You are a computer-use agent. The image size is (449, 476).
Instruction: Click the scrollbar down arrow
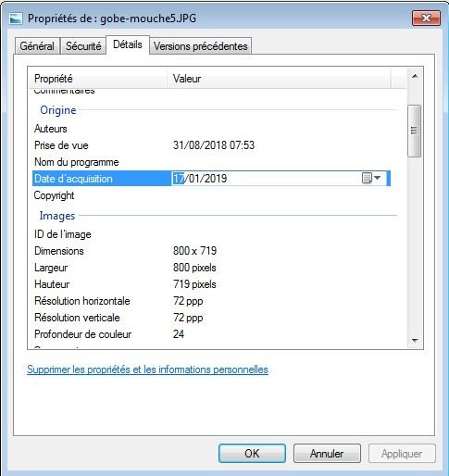point(415,341)
